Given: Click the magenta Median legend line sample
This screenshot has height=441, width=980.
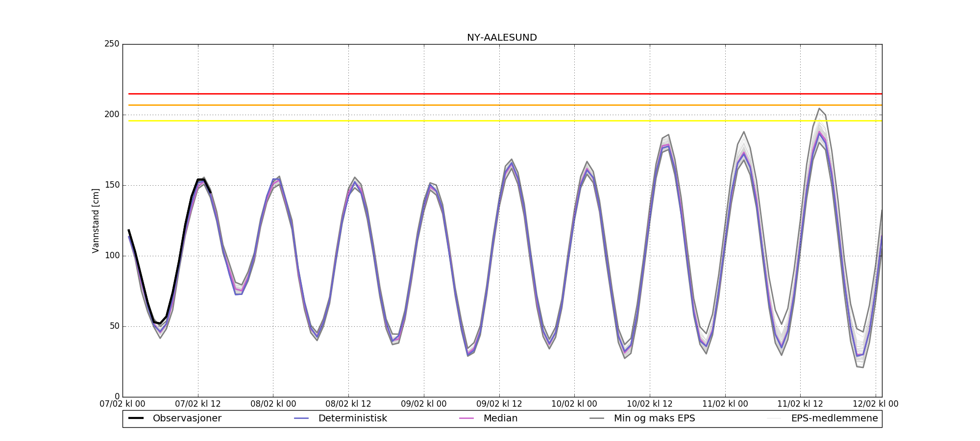Looking at the screenshot, I should click(466, 418).
